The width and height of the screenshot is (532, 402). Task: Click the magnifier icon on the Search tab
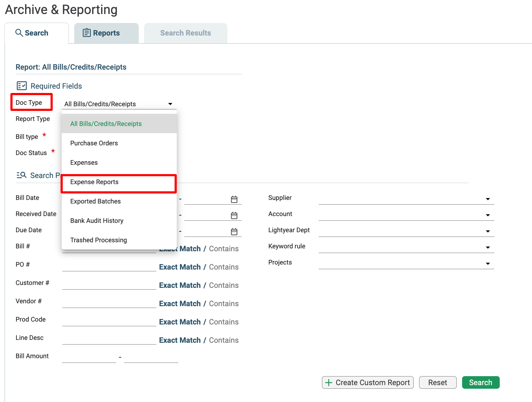(x=19, y=33)
